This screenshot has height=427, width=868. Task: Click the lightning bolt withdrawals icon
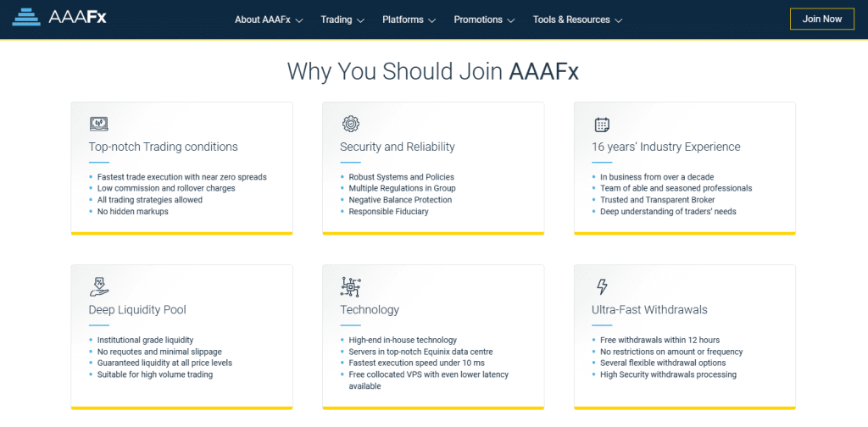click(x=602, y=287)
